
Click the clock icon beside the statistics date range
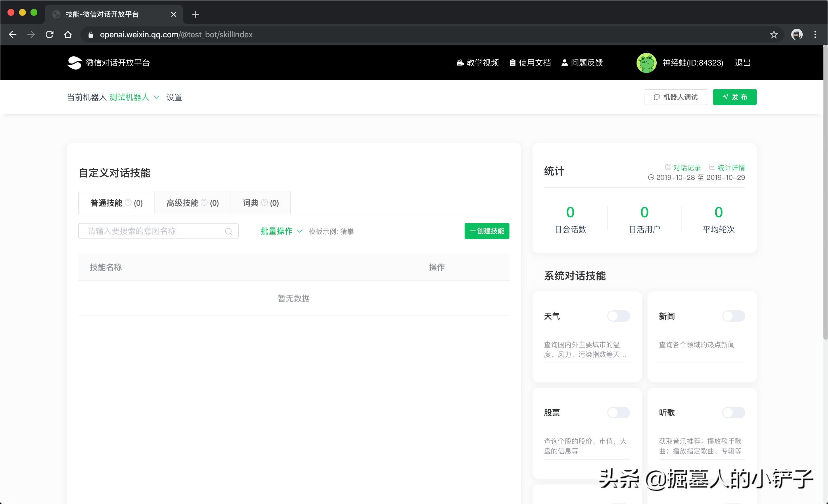(x=651, y=177)
